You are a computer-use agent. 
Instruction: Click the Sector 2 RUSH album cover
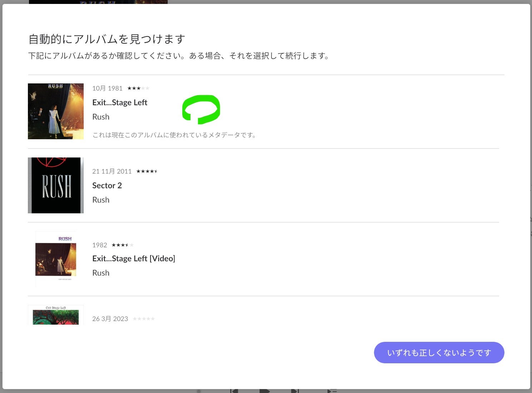56,185
